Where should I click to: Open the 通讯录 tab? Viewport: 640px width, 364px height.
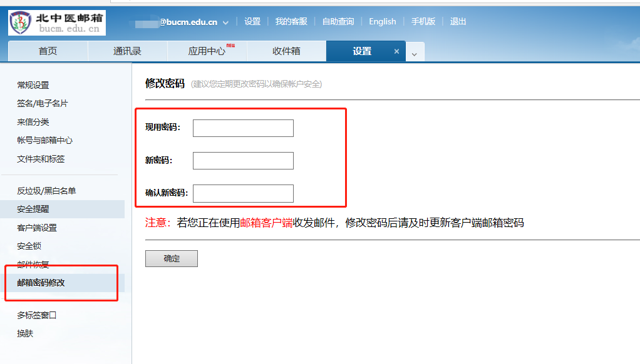127,51
